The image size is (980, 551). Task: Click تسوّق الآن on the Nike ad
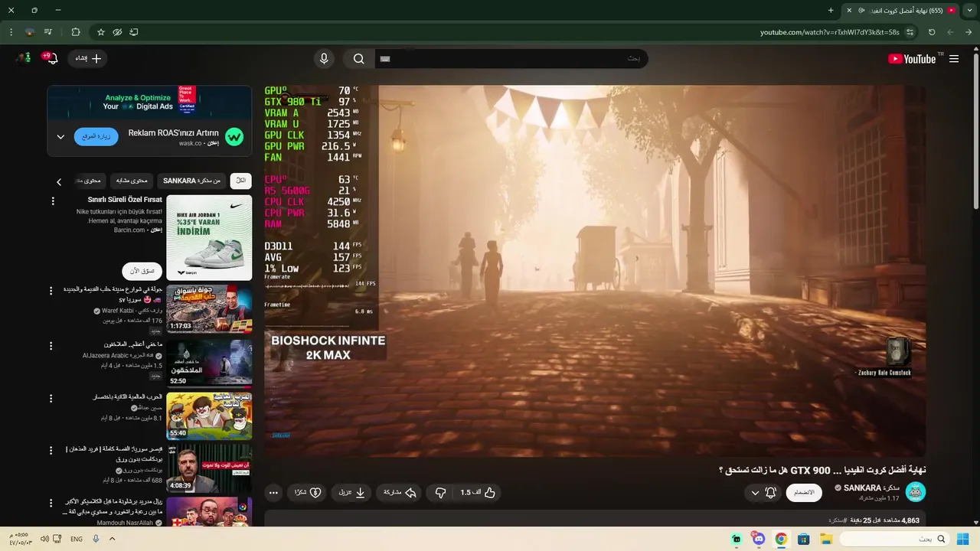[142, 271]
